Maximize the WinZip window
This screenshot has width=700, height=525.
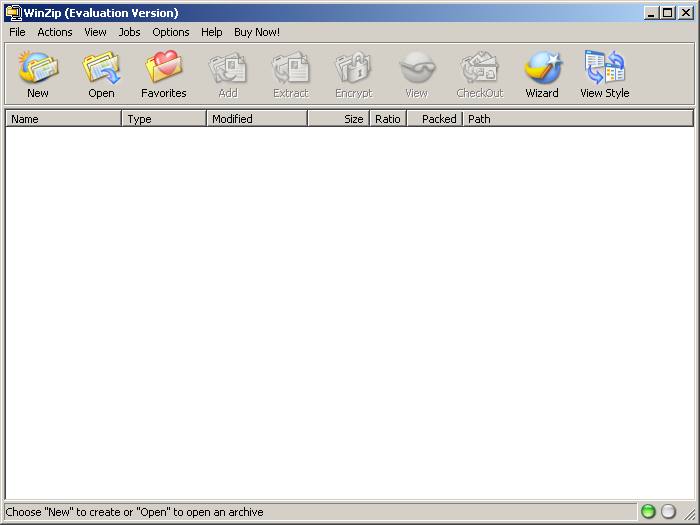[x=668, y=13]
